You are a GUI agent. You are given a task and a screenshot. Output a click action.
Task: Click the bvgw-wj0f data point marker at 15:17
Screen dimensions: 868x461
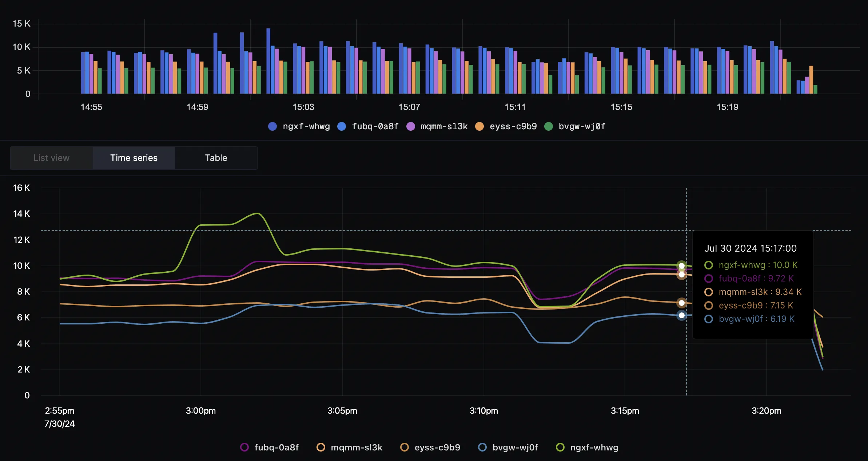click(x=682, y=315)
